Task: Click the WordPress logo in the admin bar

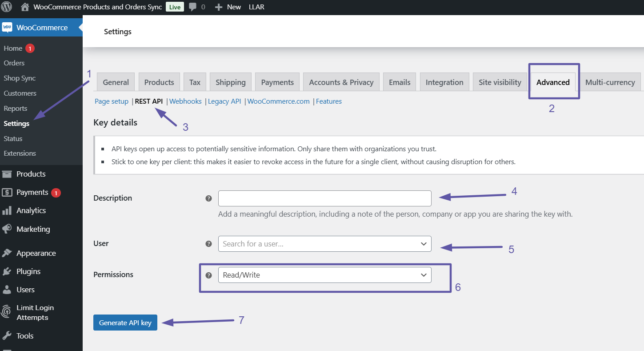Action: pos(6,7)
